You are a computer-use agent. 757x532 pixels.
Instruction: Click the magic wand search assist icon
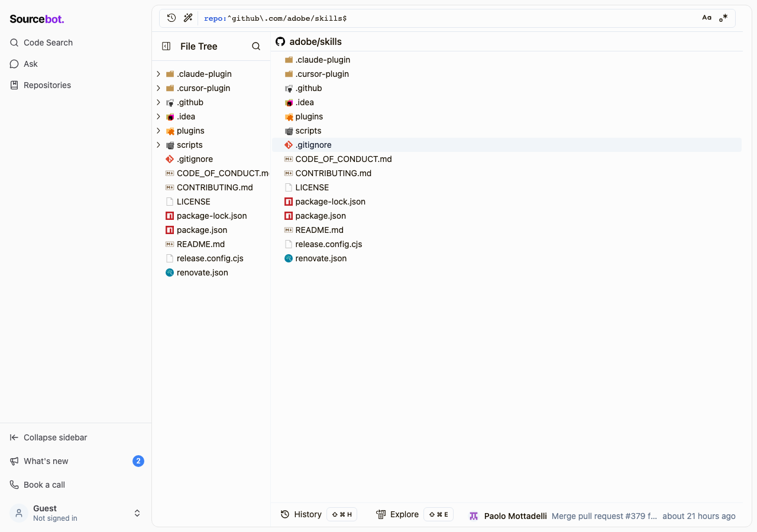coord(188,18)
